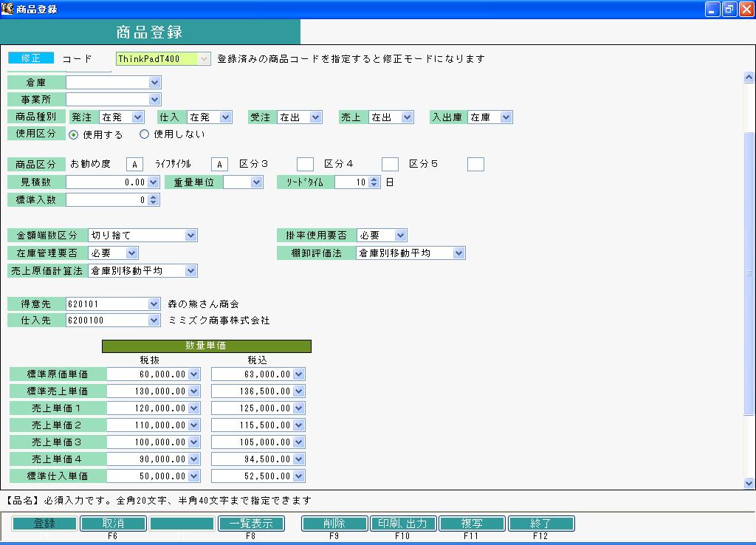Expand the 売上 product type dropdown

(407, 117)
